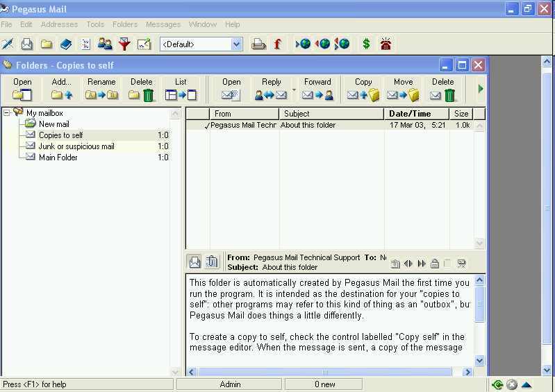The image size is (555, 392).
Task: Click the preview horizontal scrollbar right arrow
Action: [x=467, y=372]
